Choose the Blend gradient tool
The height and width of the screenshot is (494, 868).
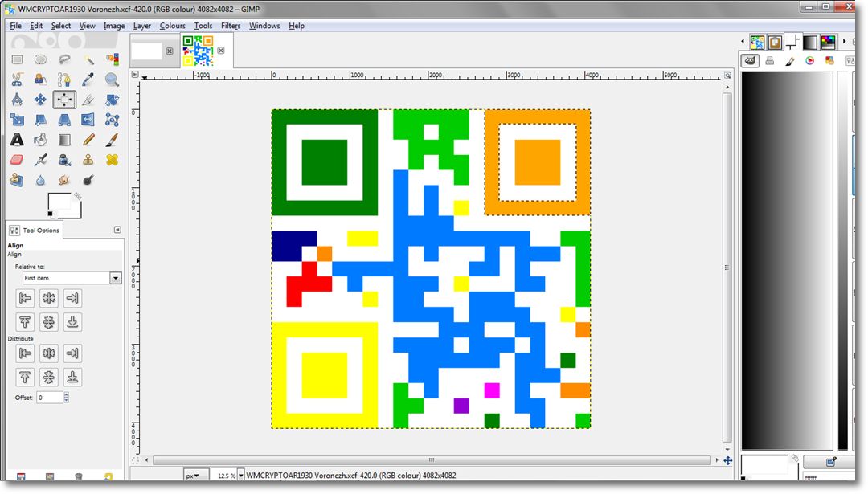coord(64,140)
